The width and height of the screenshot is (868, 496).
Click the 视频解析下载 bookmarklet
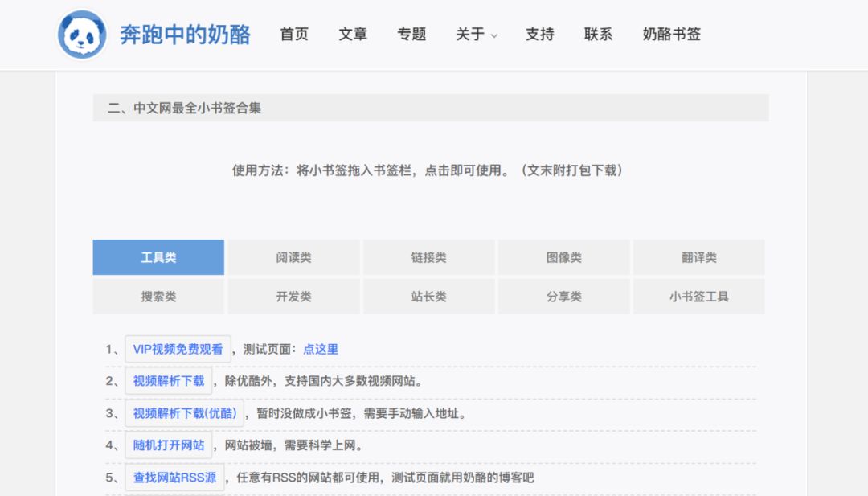click(168, 380)
